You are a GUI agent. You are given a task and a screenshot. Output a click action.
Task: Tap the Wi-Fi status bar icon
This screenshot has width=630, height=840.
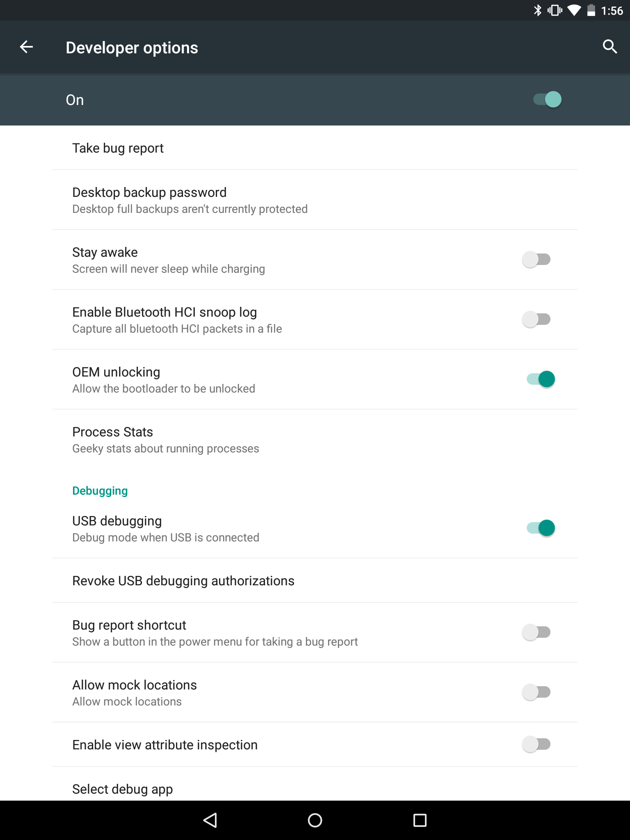(574, 10)
